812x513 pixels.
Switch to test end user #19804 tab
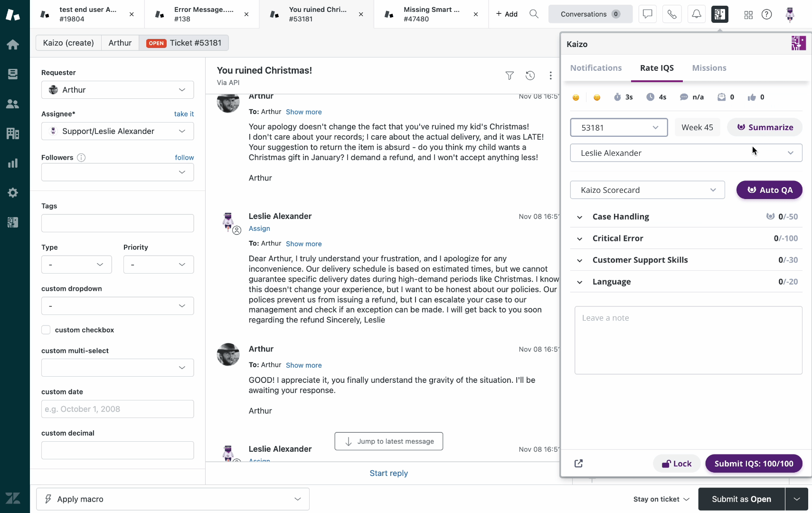click(x=87, y=14)
